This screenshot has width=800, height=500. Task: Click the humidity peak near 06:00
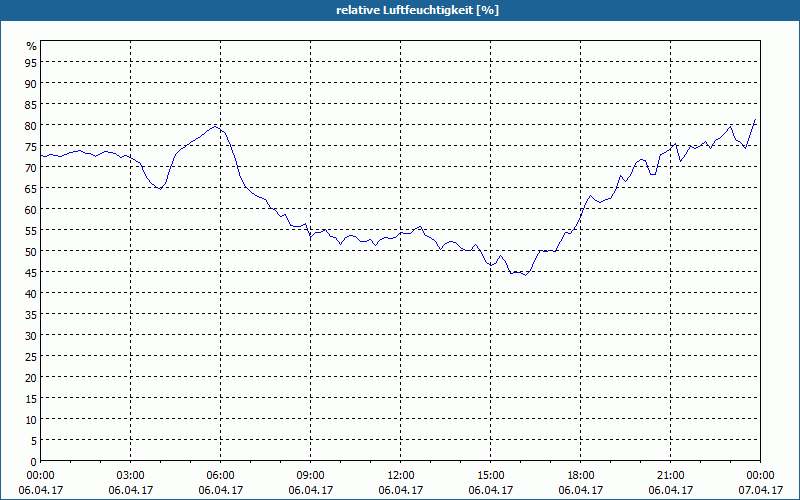(x=216, y=127)
